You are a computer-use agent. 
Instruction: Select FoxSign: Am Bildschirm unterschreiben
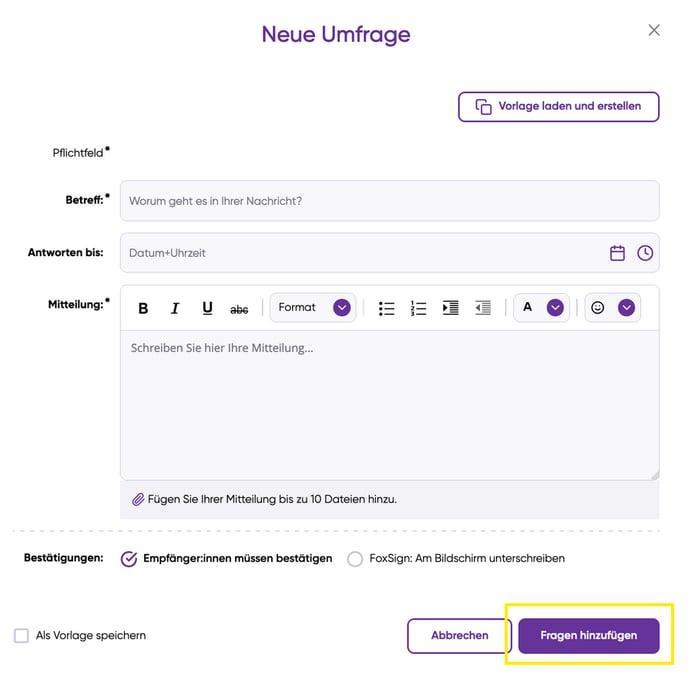(x=355, y=559)
